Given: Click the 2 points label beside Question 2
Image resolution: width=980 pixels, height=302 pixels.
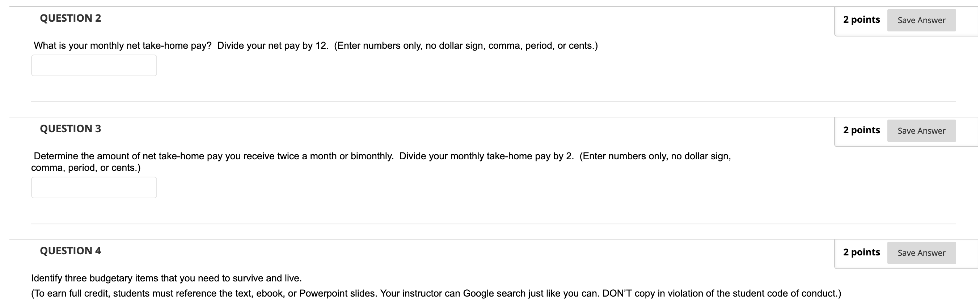Looking at the screenshot, I should (x=861, y=20).
